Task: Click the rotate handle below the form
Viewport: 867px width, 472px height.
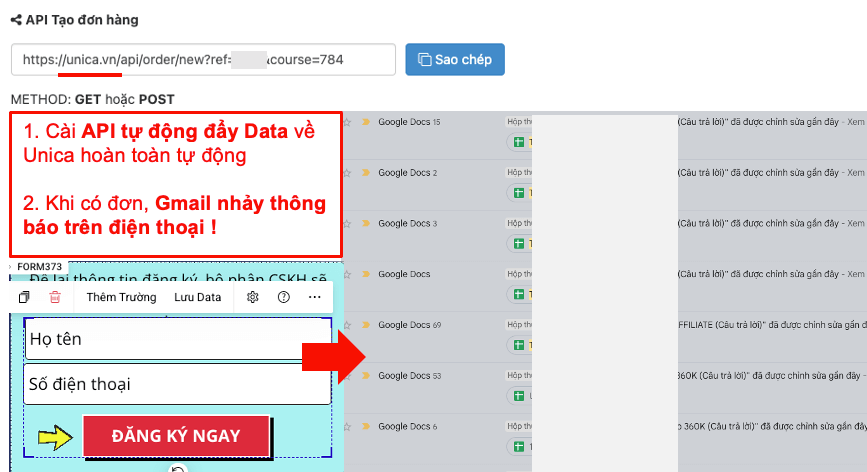Action: tap(177, 469)
